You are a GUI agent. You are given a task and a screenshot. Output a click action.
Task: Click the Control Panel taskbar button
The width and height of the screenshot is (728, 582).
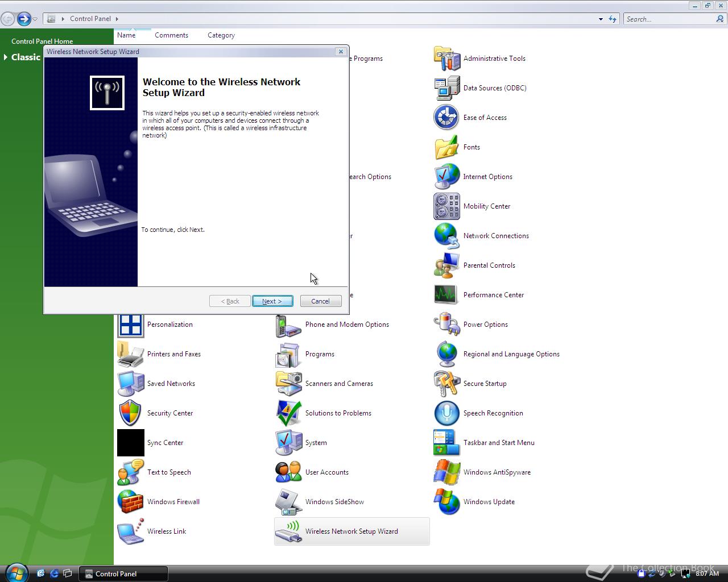tap(123, 574)
